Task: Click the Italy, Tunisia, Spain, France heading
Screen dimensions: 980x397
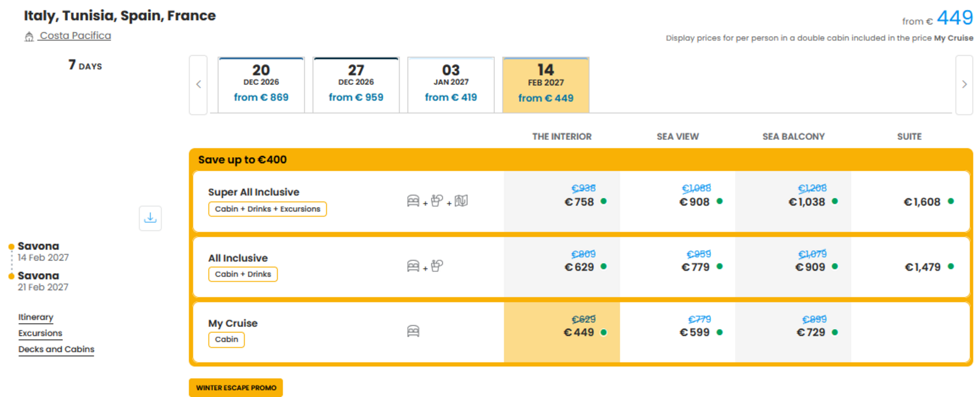Action: (x=120, y=15)
